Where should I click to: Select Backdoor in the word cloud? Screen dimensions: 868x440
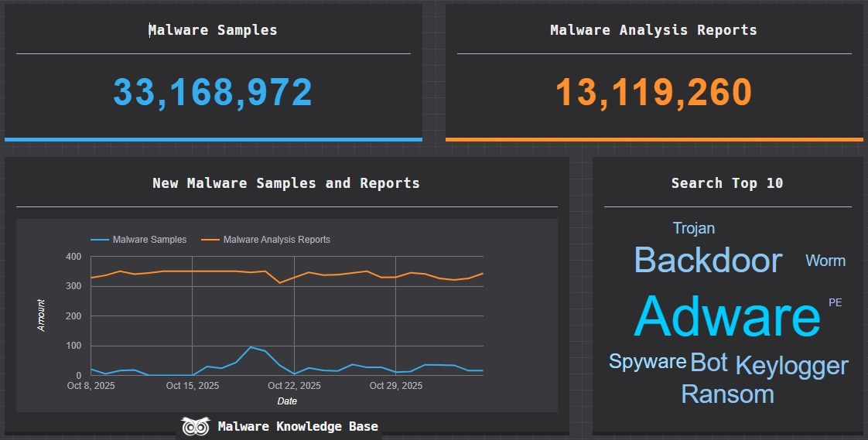[x=708, y=261]
